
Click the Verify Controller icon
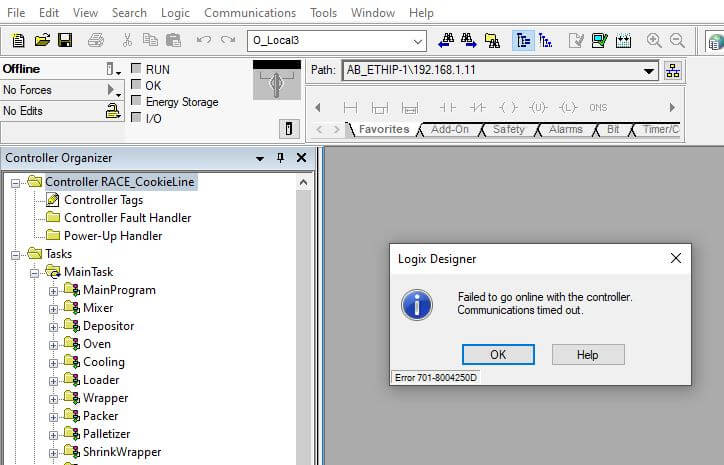tap(599, 41)
